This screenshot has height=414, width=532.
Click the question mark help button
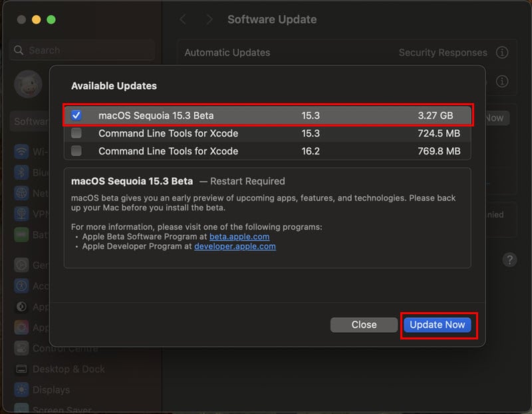(510, 260)
